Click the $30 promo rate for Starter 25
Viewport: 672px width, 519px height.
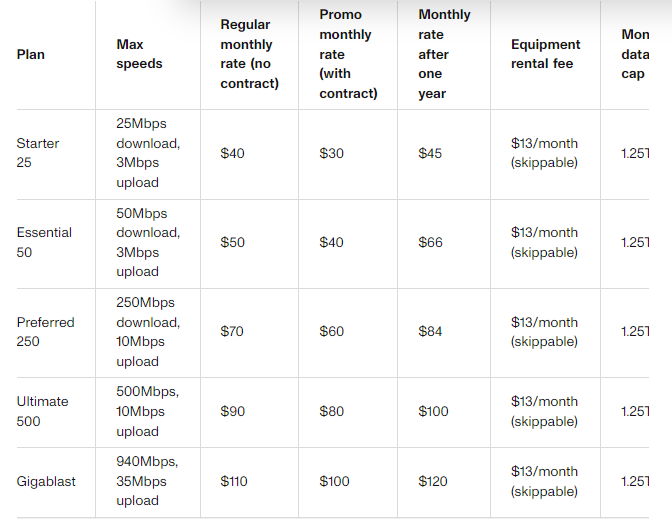(x=331, y=153)
